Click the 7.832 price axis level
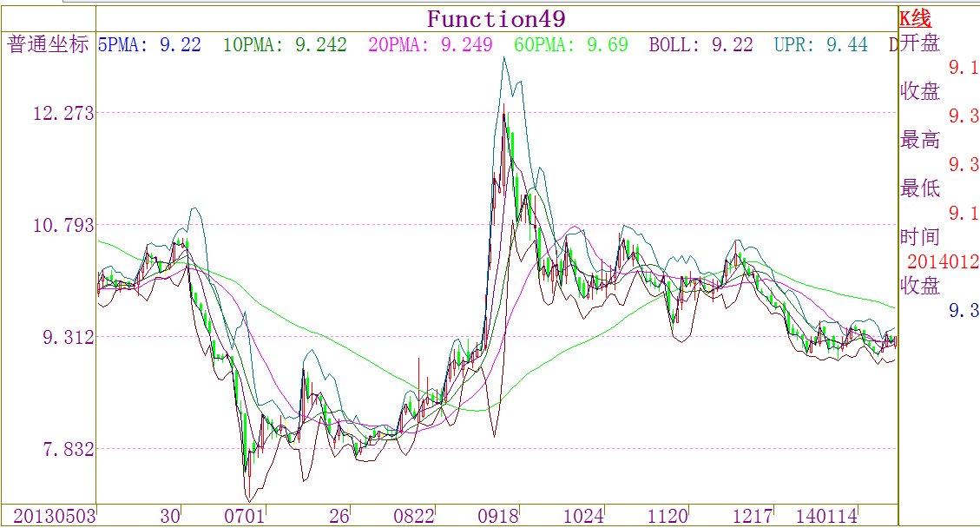Screen dimensions: 980x528 (x=62, y=449)
